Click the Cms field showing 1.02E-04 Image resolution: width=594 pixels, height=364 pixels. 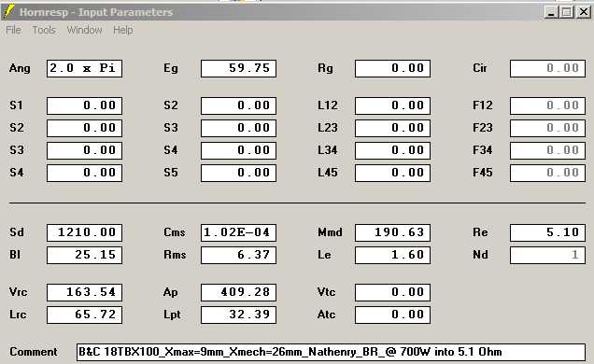point(239,232)
